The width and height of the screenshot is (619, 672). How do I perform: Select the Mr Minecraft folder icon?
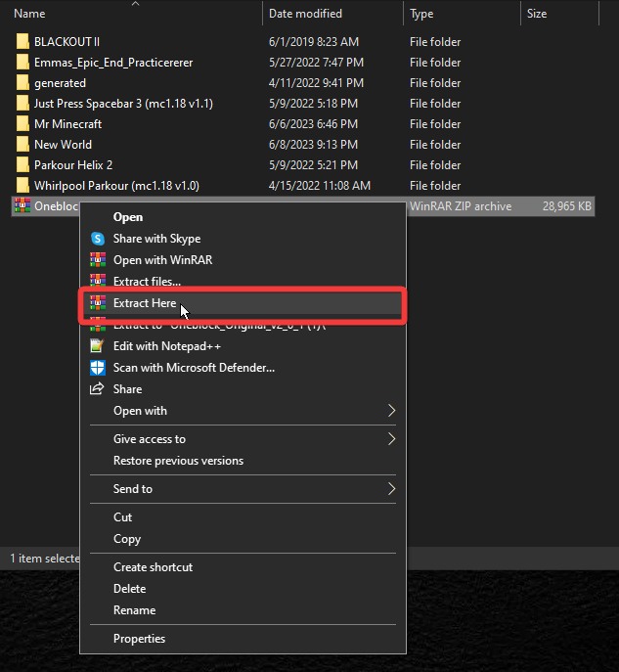(x=22, y=124)
